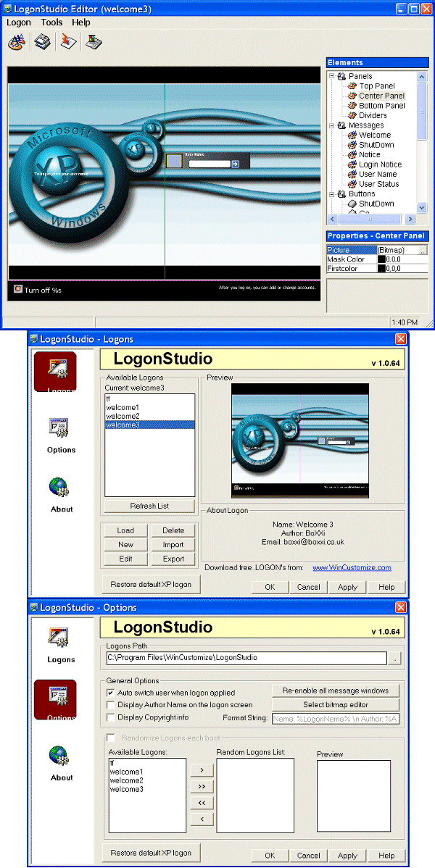Click the go arrow beside user name field

(x=235, y=164)
